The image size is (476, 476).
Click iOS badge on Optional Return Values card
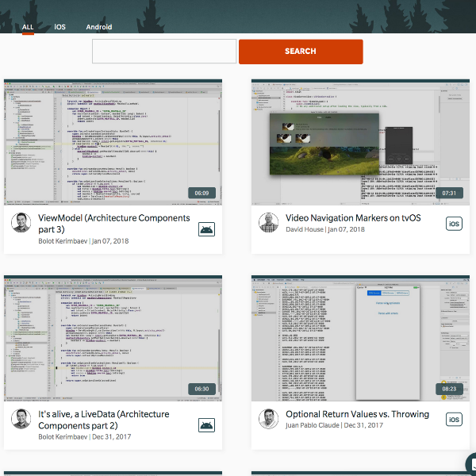pyautogui.click(x=454, y=420)
